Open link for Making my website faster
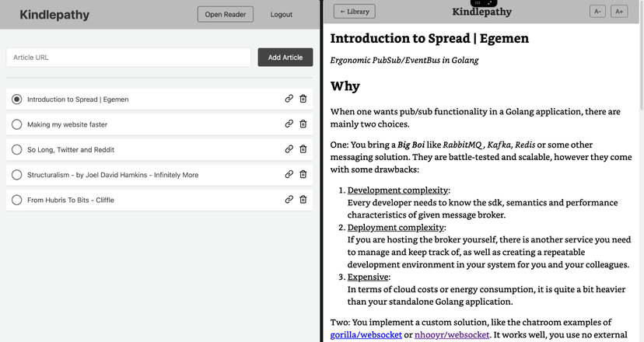The height and width of the screenshot is (342, 644). pos(289,124)
